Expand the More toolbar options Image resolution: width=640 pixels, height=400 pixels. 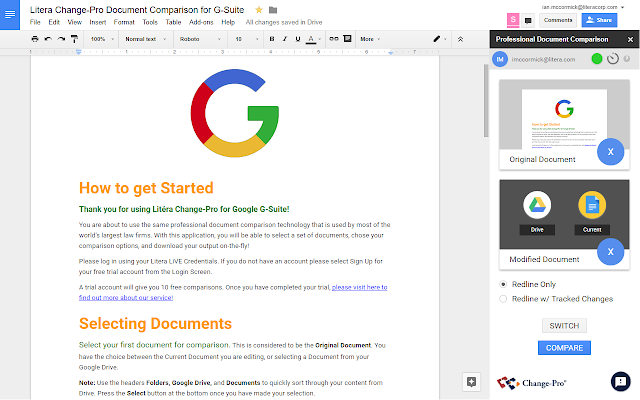click(x=370, y=39)
